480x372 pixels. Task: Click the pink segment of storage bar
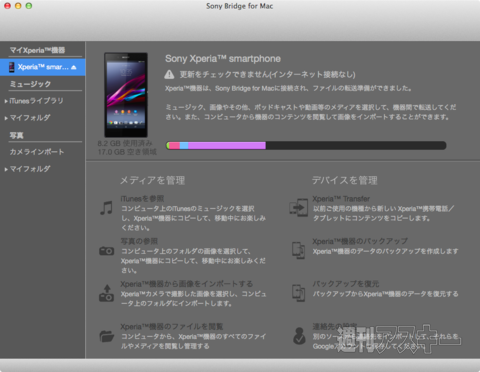[x=175, y=145]
